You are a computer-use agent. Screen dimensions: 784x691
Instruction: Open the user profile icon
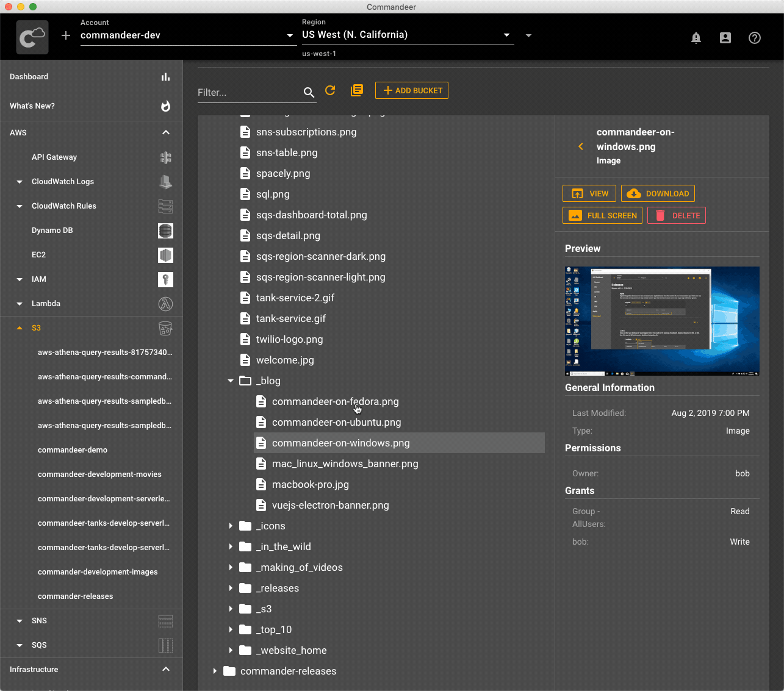(725, 38)
